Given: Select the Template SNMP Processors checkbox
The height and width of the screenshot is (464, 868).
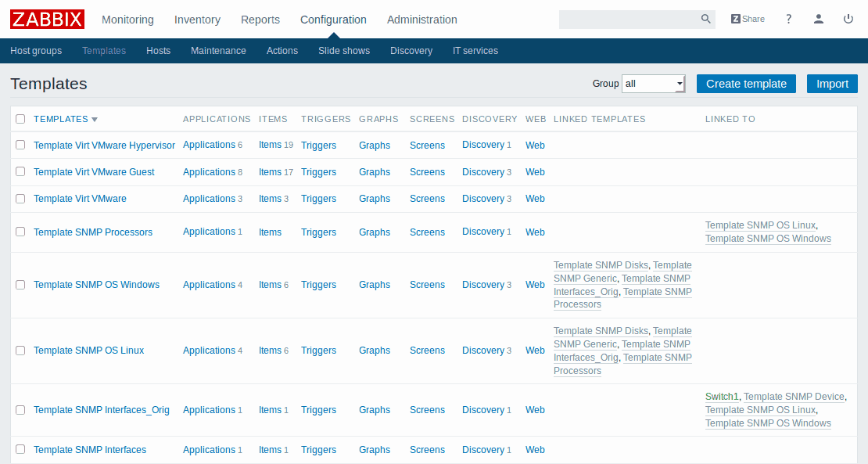Looking at the screenshot, I should (20, 232).
